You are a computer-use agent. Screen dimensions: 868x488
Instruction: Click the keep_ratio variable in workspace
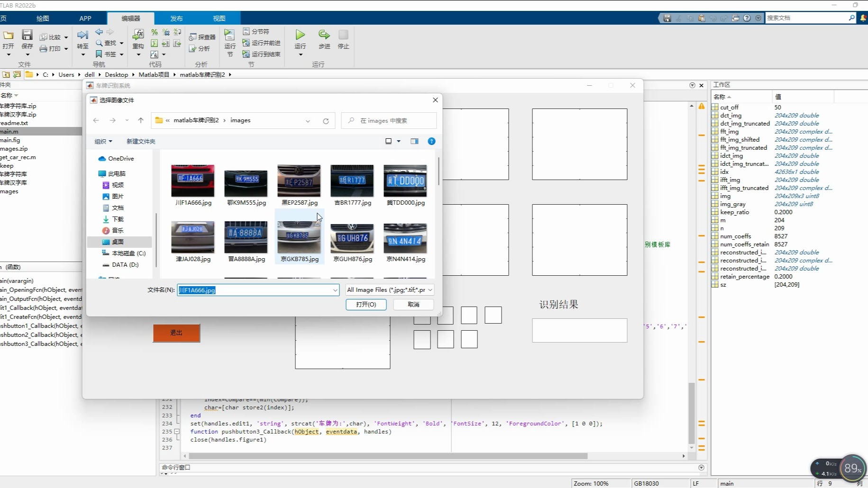coord(734,212)
